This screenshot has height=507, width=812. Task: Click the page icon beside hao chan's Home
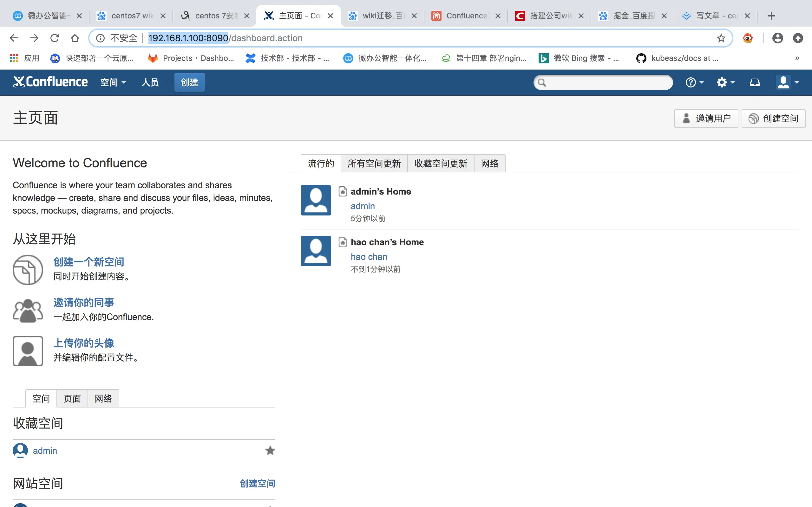coord(343,242)
